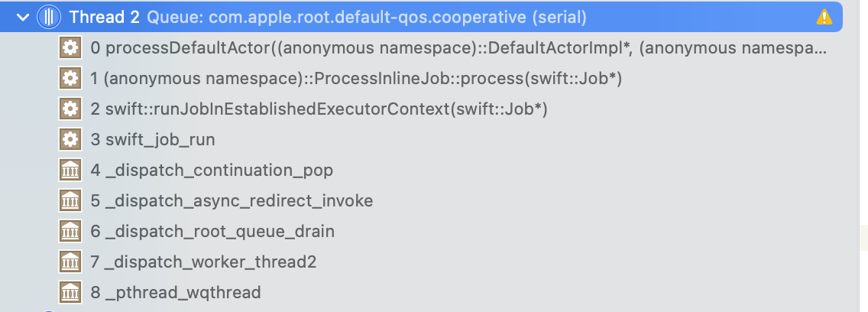Viewport: 868px width, 312px height.
Task: Click gear icon beside processDefaultActor frame
Action: coord(70,48)
